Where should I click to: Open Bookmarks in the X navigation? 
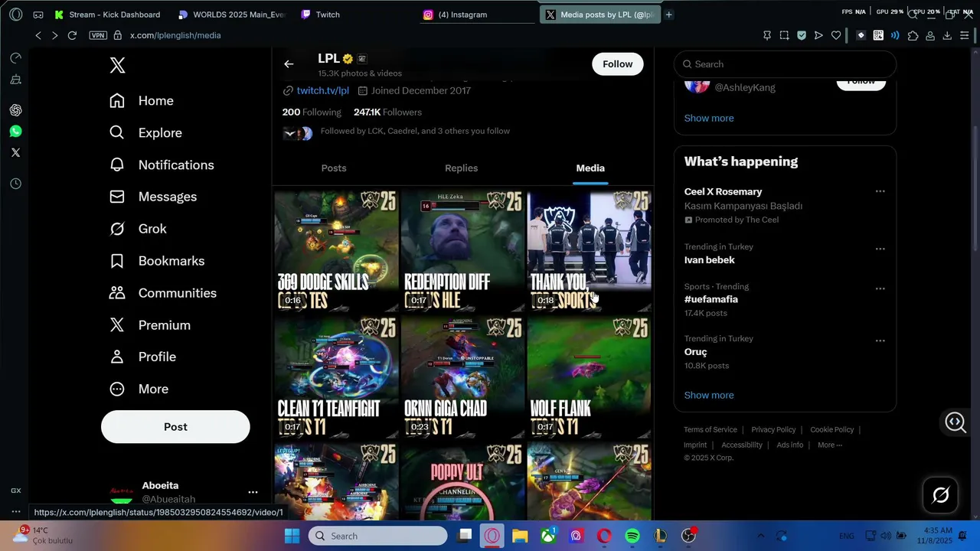157,261
